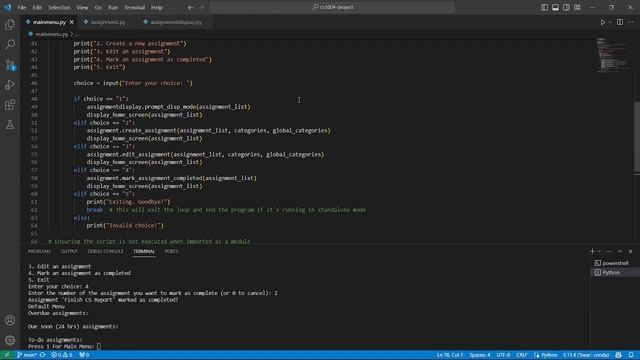640x360 pixels.
Task: Select the Python interpreter version item
Action: point(586,355)
